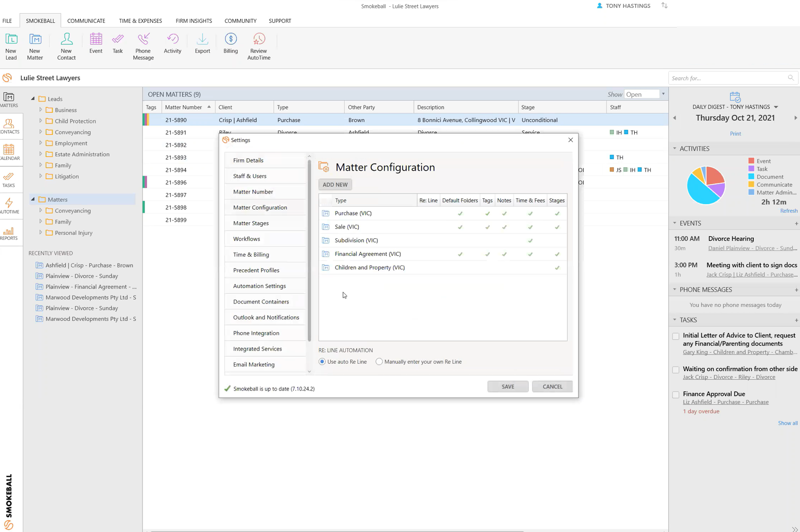800x532 pixels.
Task: Save the settings
Action: point(508,387)
